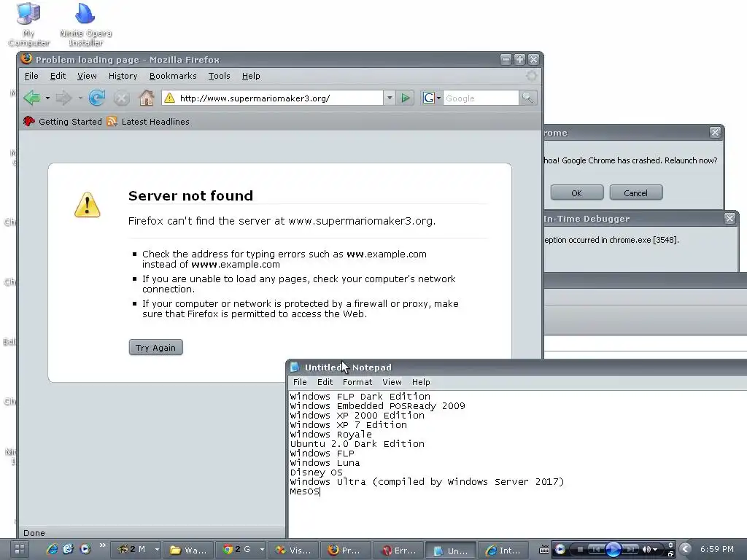Click Cancel in Chrome crash dialog
747x560 pixels.
636,192
